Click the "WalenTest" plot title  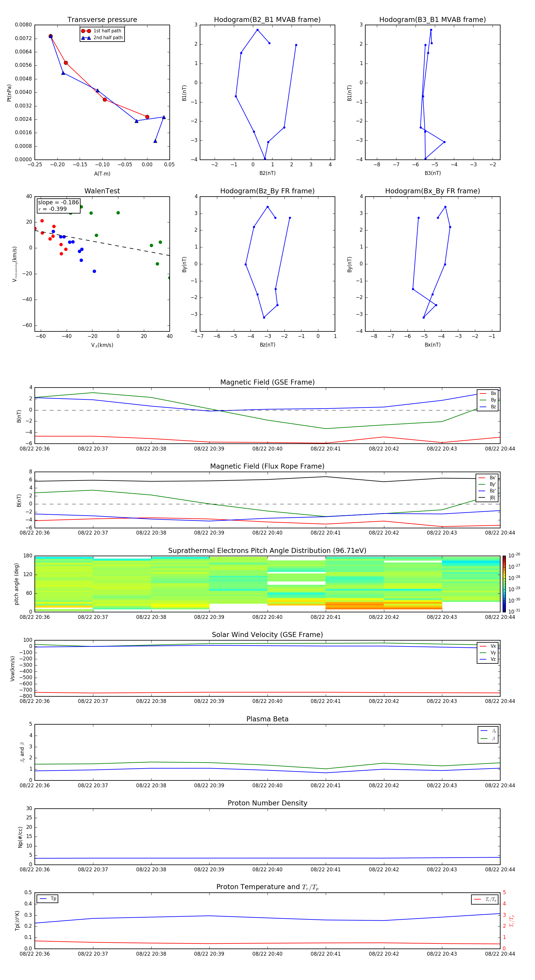tap(102, 191)
